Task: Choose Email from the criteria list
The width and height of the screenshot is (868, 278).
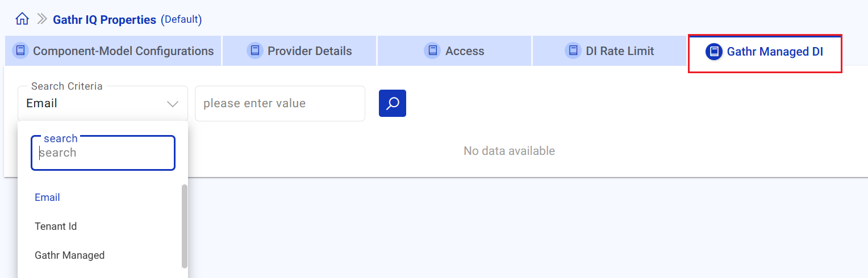Action: point(48,197)
